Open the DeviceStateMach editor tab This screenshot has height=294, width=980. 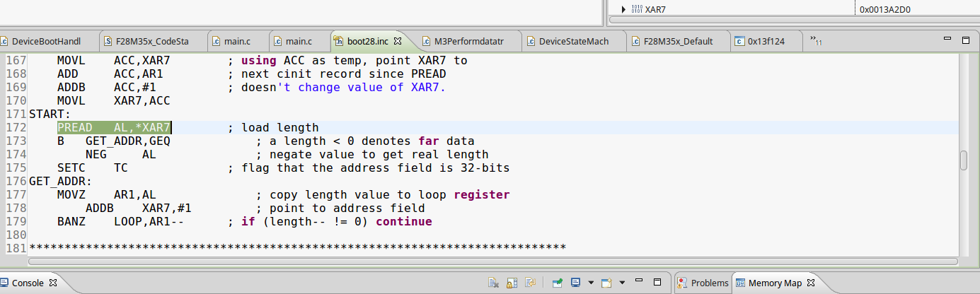click(573, 41)
